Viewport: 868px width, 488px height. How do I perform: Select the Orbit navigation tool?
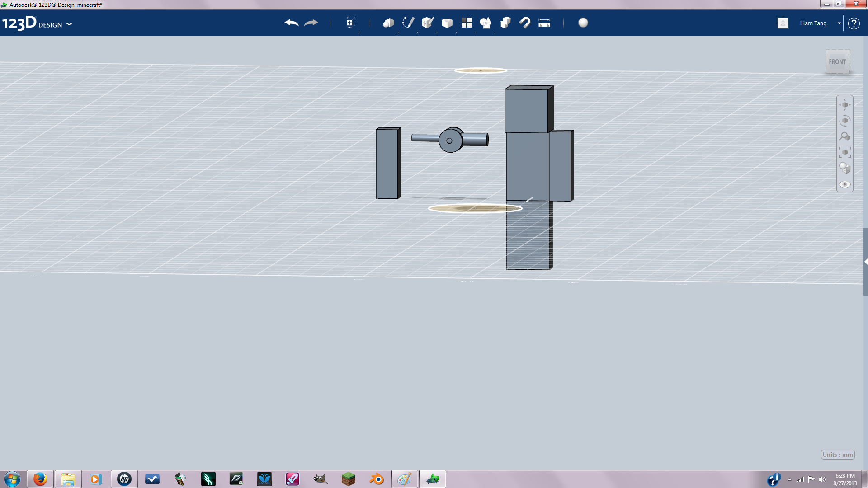(845, 121)
